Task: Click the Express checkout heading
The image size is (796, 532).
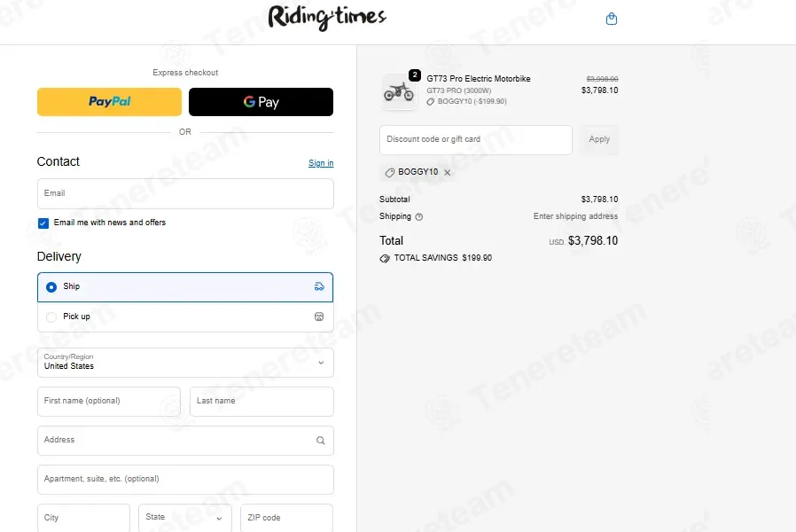Action: click(x=185, y=73)
